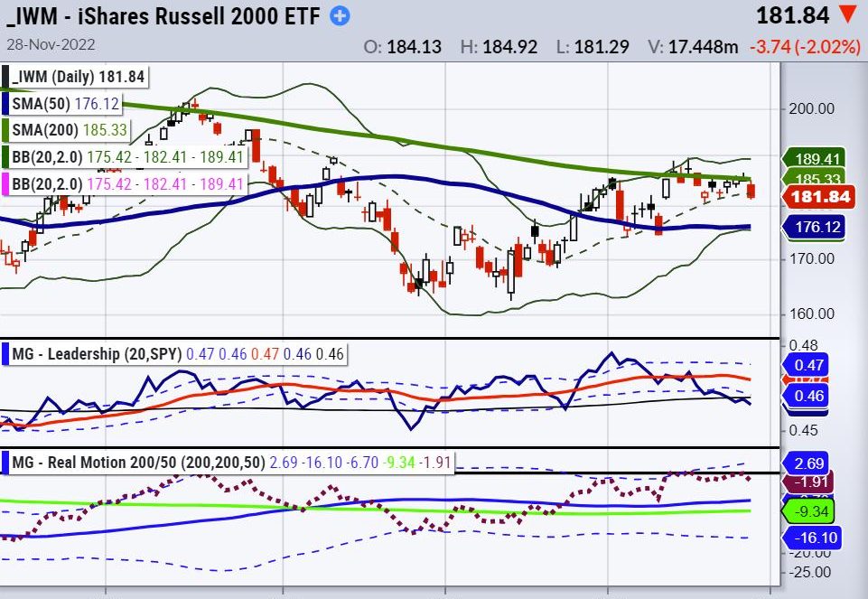This screenshot has height=599, width=868.
Task: Click the "0.48" Leadership axis label
Action: 803,345
